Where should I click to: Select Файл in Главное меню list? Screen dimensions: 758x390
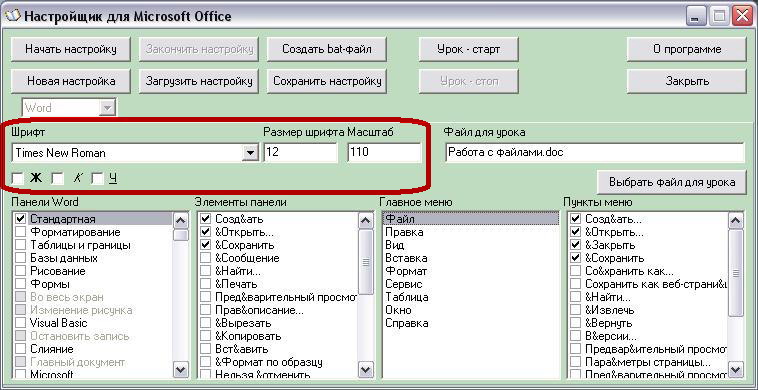coord(470,219)
